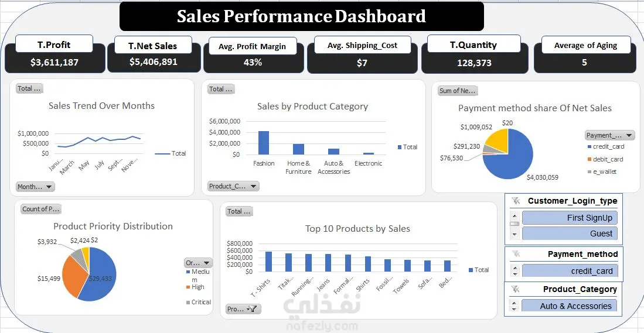Select the Avg. Shipping_Cost label
The width and height of the screenshot is (644, 333).
click(362, 45)
